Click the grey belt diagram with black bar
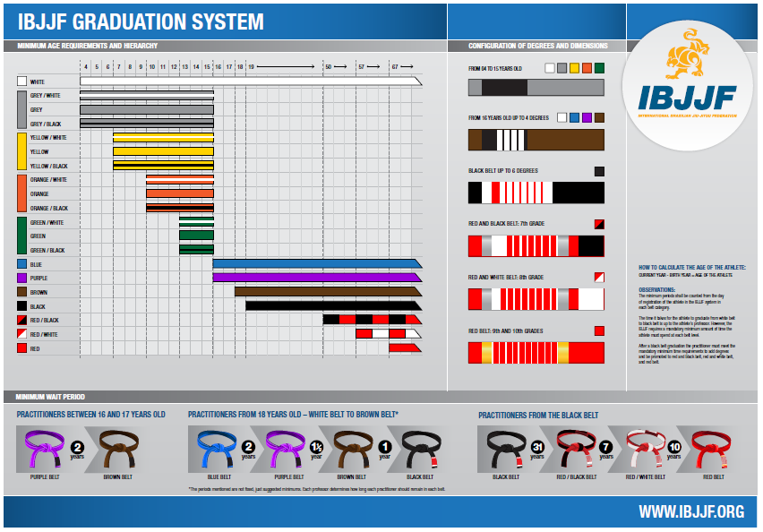This screenshot has width=763, height=532. click(x=536, y=88)
